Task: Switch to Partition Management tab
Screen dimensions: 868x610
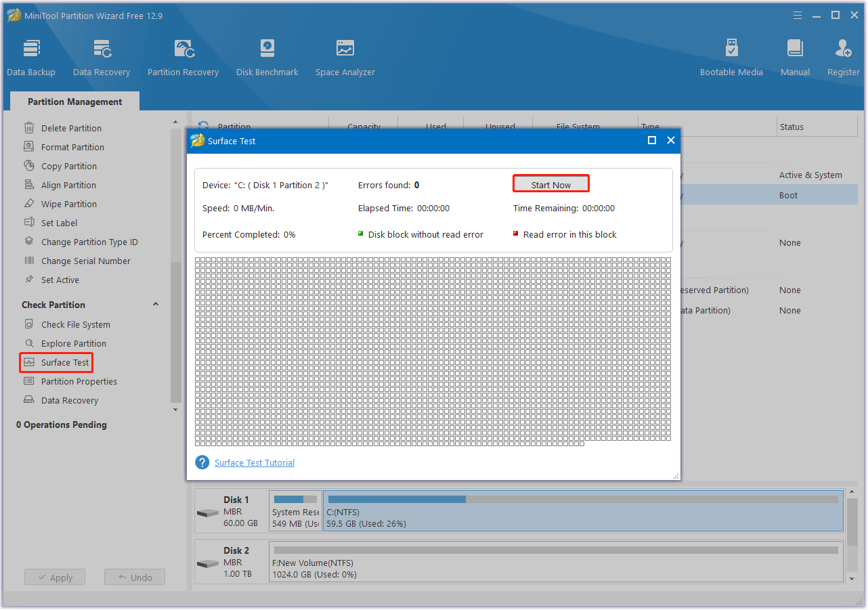Action: [x=75, y=102]
